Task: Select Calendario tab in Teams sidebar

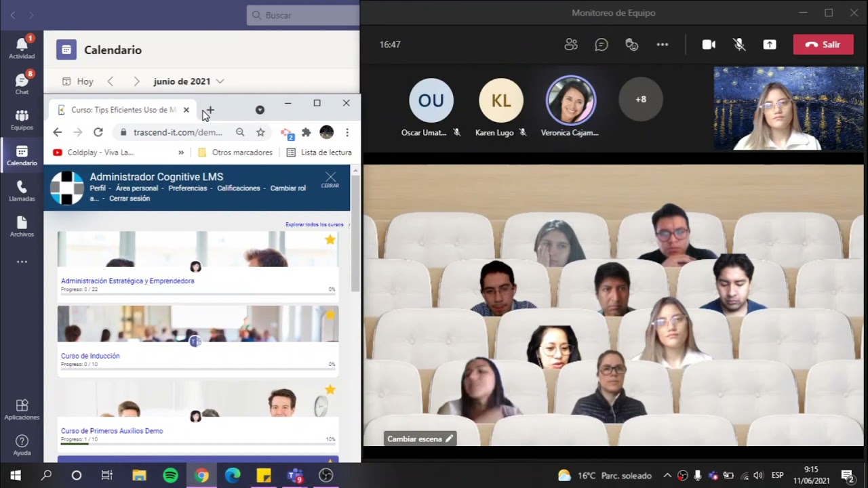Action: 22,155
